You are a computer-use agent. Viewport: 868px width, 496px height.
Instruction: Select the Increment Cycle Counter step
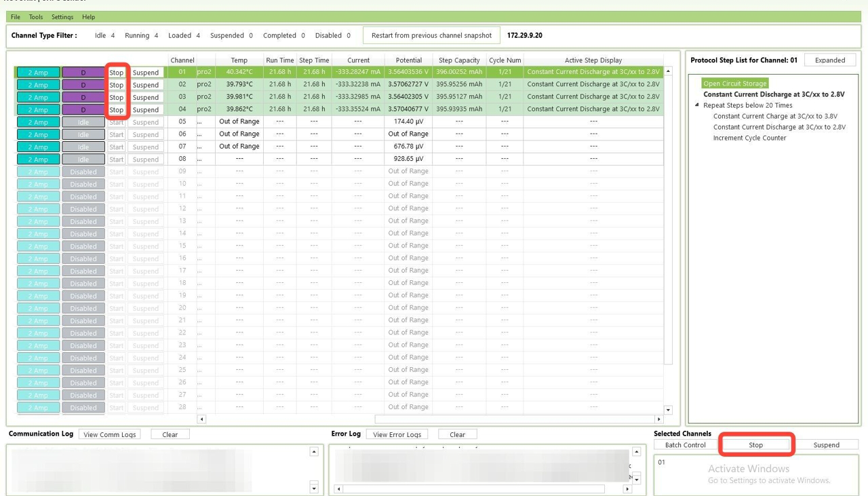coord(750,138)
